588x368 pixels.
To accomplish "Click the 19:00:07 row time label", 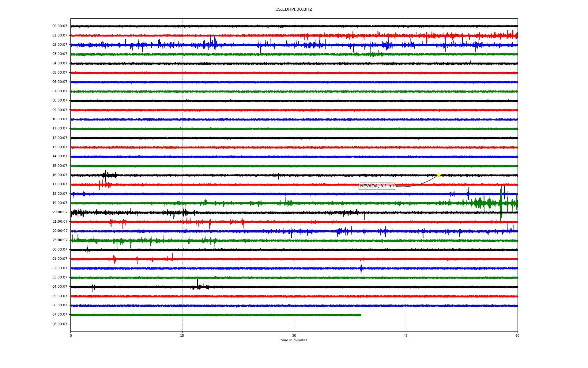I will 60,203.
